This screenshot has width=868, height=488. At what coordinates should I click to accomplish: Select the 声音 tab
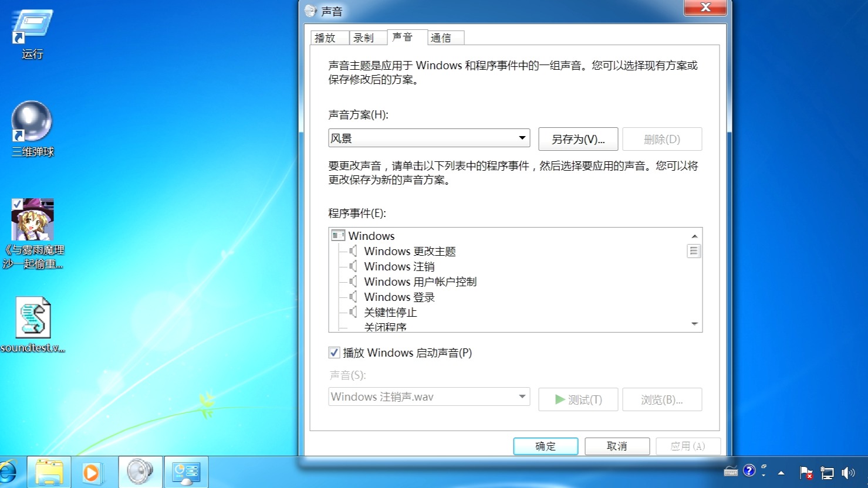[407, 36]
